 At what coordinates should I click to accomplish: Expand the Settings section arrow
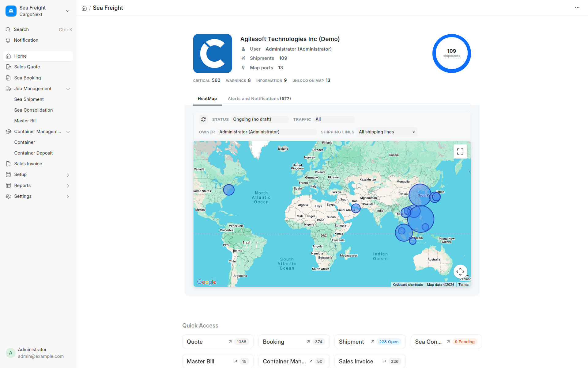tap(68, 197)
